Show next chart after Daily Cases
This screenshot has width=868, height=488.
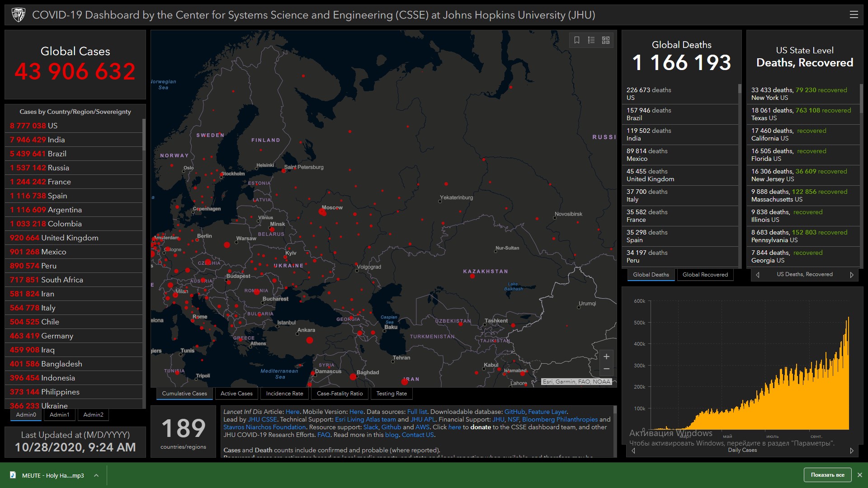pyautogui.click(x=851, y=450)
